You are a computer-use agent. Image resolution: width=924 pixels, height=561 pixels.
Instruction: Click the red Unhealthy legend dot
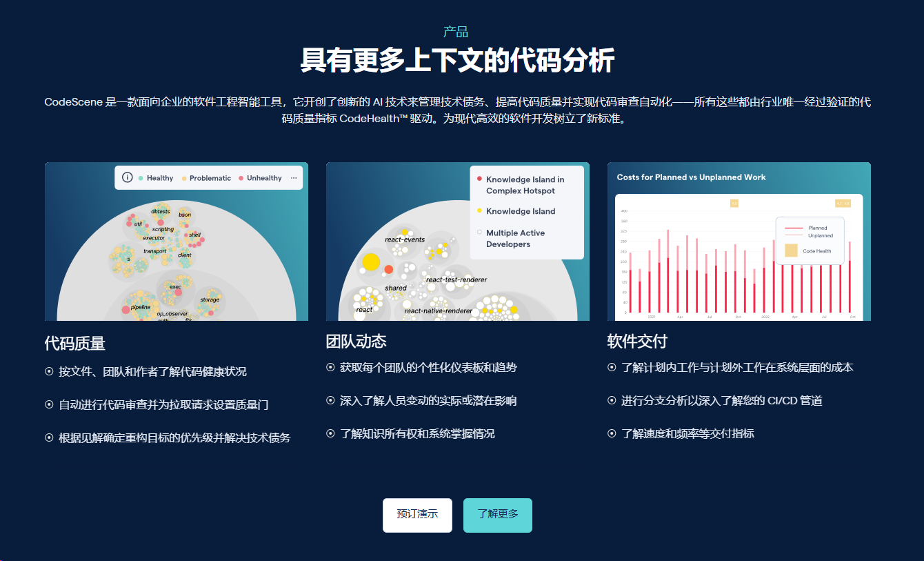point(241,178)
